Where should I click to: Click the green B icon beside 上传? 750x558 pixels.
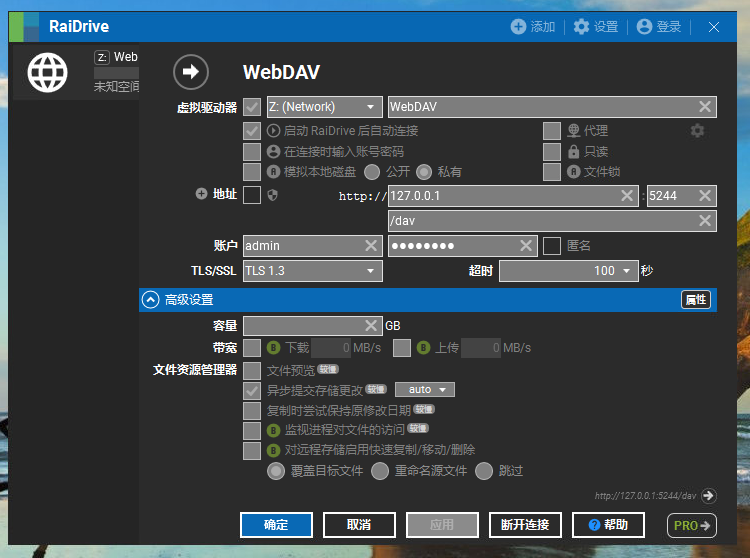[x=423, y=348]
